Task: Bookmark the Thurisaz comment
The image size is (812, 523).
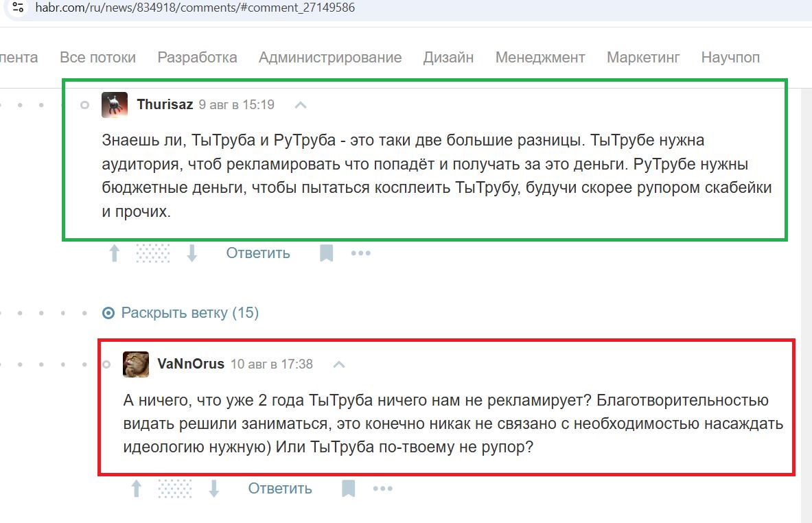Action: click(x=326, y=253)
